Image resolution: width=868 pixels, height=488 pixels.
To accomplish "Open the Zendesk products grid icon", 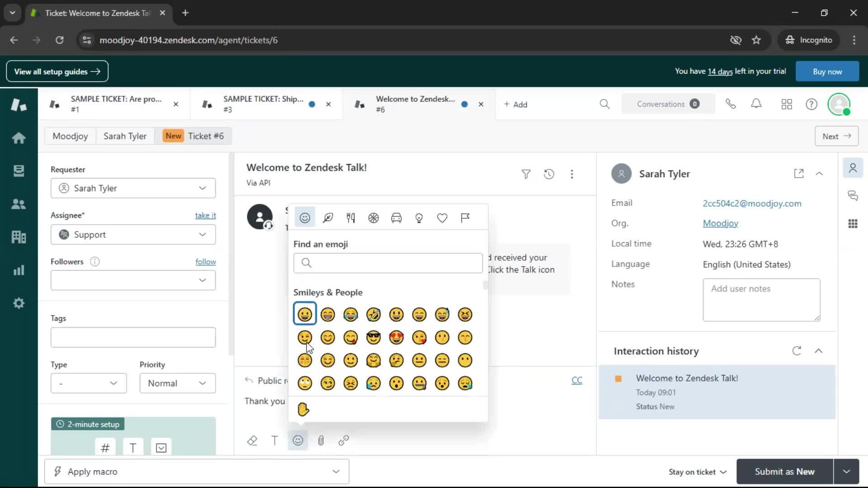I will (787, 104).
